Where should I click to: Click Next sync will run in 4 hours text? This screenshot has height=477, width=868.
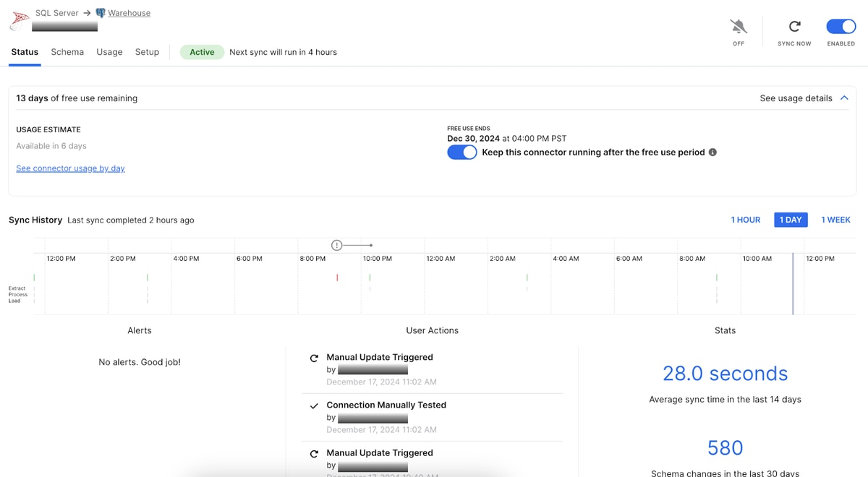point(283,52)
